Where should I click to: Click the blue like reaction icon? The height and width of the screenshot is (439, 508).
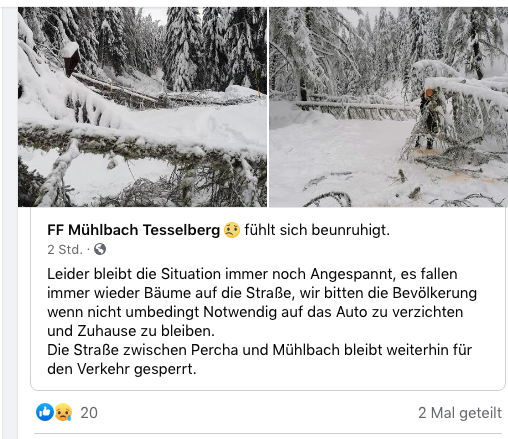[x=45, y=412]
